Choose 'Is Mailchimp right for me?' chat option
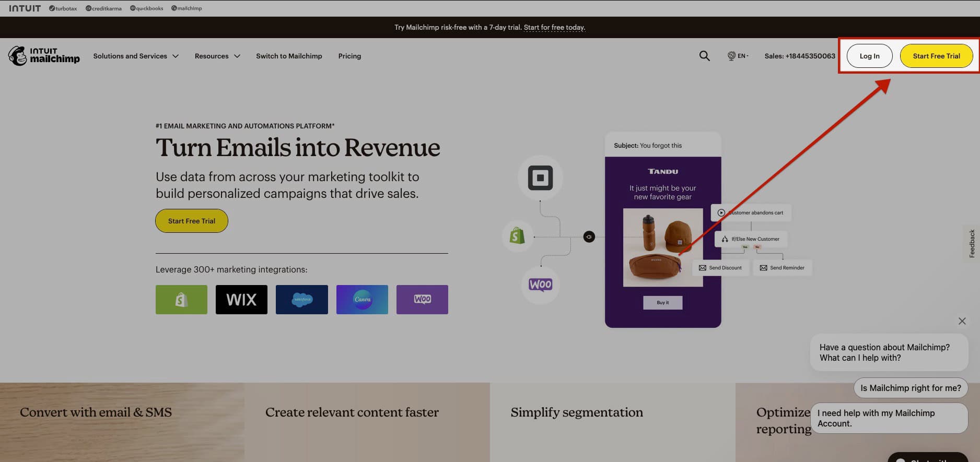Viewport: 980px width, 462px height. 911,388
